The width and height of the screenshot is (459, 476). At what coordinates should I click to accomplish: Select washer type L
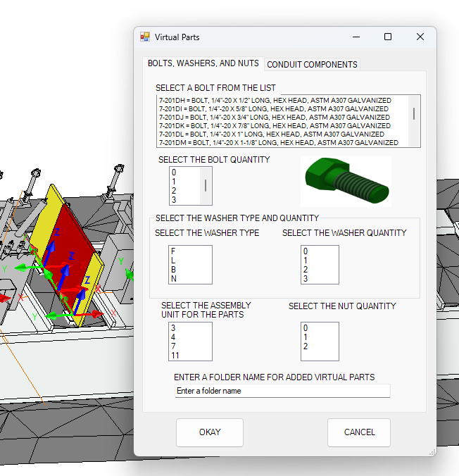pyautogui.click(x=190, y=260)
